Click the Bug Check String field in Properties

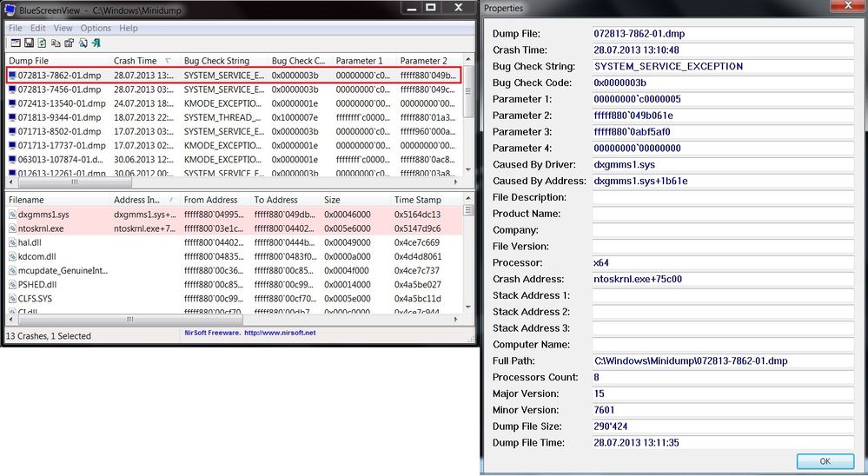click(x=723, y=66)
